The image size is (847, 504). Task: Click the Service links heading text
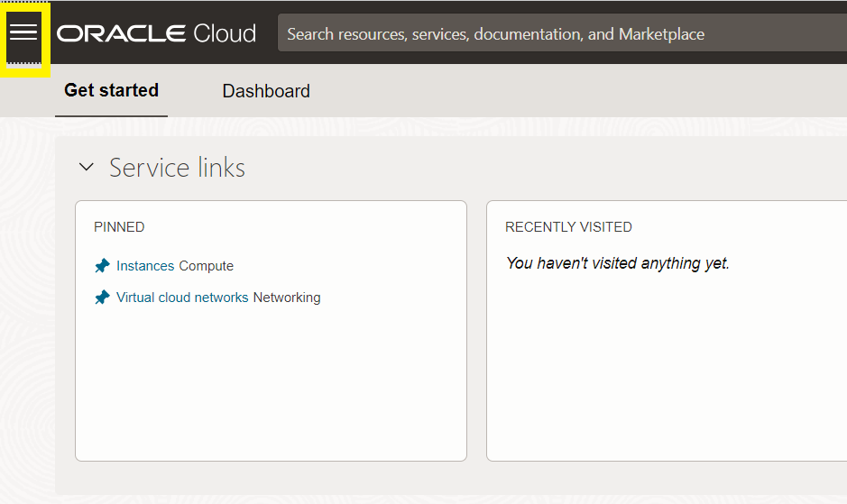click(x=177, y=168)
